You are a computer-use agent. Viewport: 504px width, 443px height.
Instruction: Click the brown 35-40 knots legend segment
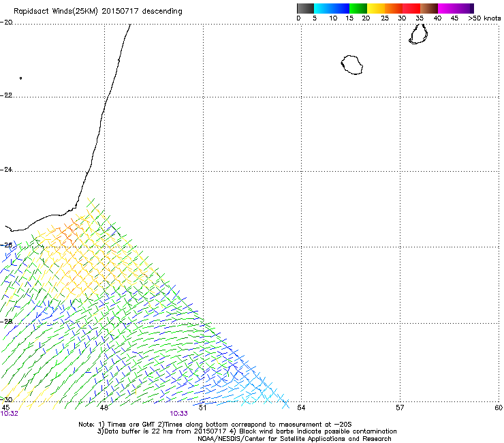click(429, 8)
